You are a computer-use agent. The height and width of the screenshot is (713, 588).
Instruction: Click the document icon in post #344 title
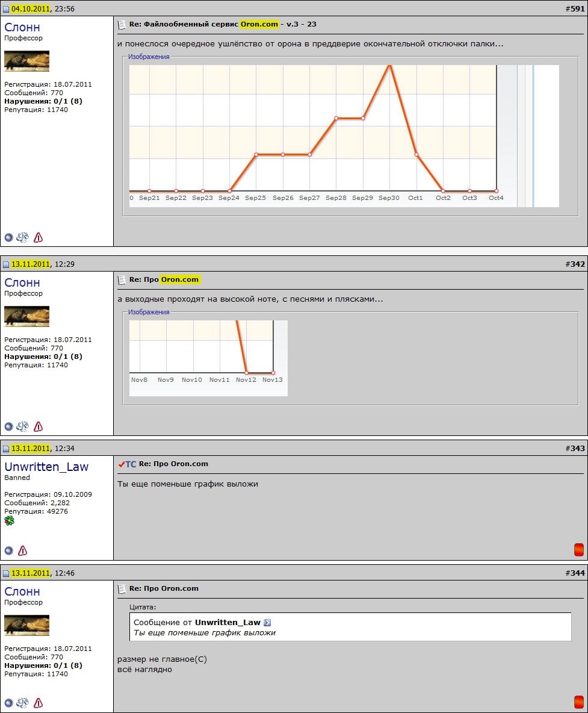pyautogui.click(x=122, y=589)
